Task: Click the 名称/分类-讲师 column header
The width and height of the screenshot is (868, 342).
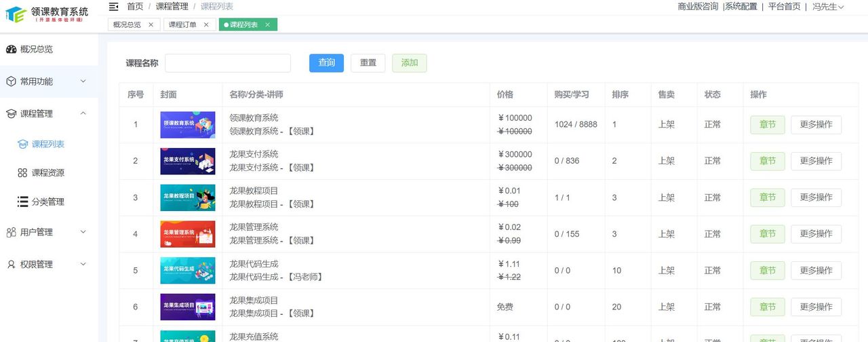Action: tap(256, 95)
